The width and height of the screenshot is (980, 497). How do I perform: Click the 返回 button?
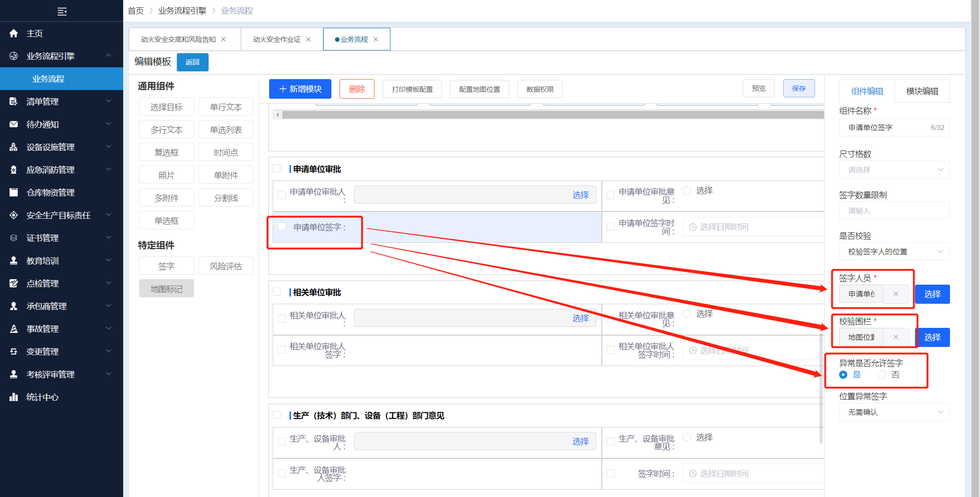point(192,62)
